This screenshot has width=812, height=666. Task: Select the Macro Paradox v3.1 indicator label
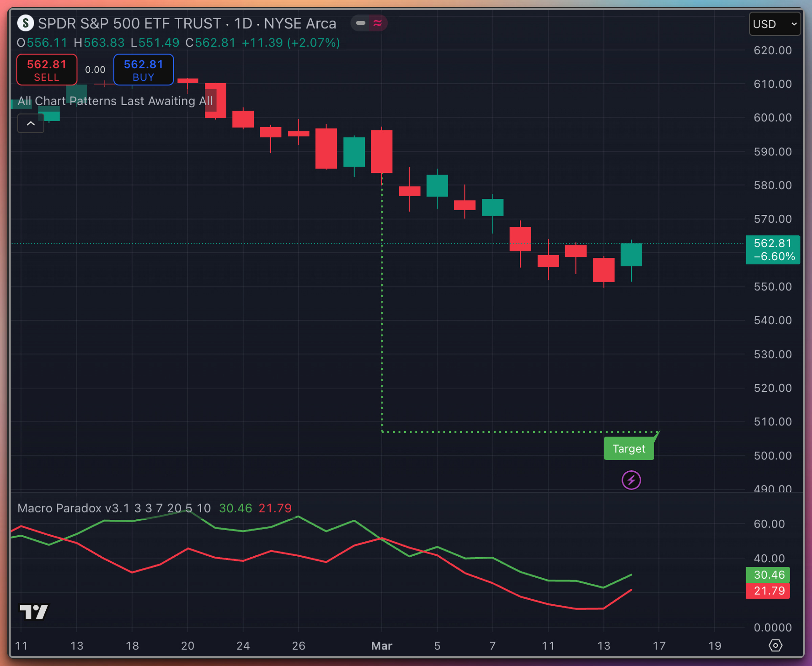(x=114, y=508)
